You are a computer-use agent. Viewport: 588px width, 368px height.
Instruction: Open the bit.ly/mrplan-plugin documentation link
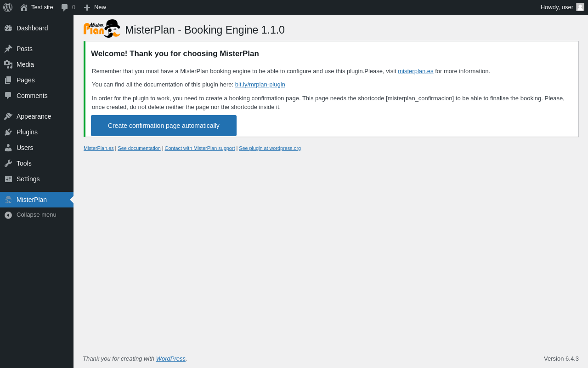click(260, 85)
